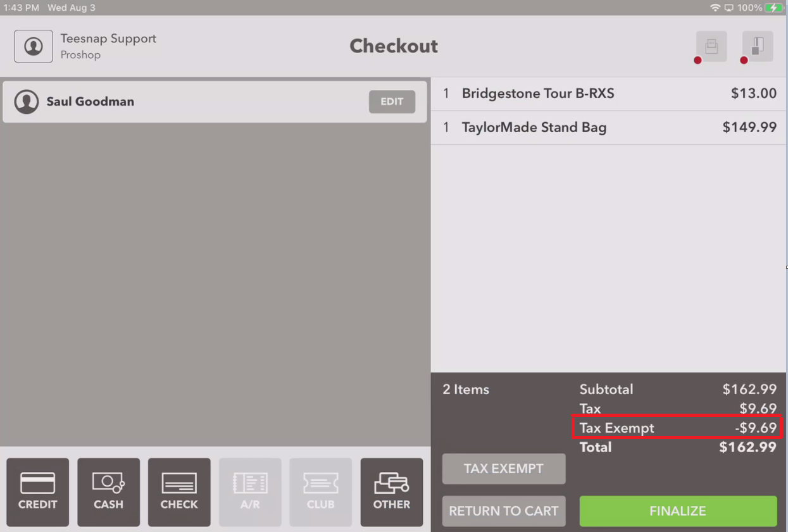
Task: Select the Bridgestone Tour B-RXS line item
Action: (x=608, y=94)
